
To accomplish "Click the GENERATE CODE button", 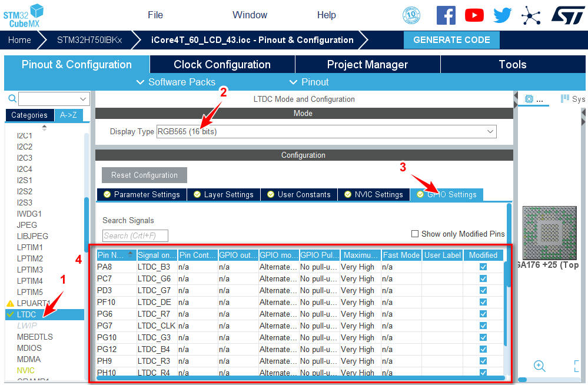I will (x=451, y=40).
